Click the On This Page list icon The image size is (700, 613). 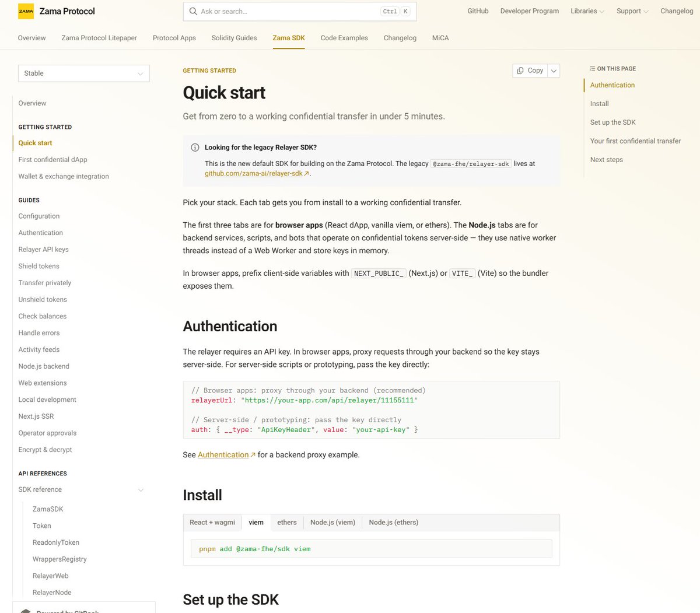click(592, 69)
